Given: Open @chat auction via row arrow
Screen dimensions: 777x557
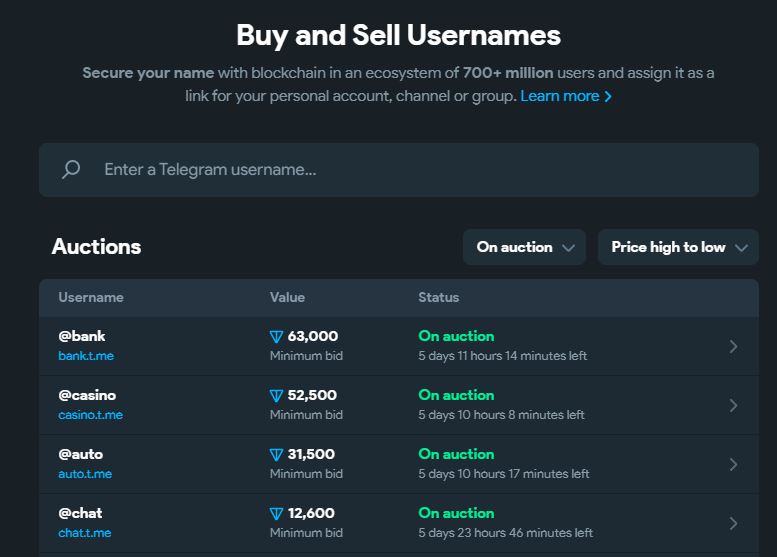Looking at the screenshot, I should pos(733,523).
